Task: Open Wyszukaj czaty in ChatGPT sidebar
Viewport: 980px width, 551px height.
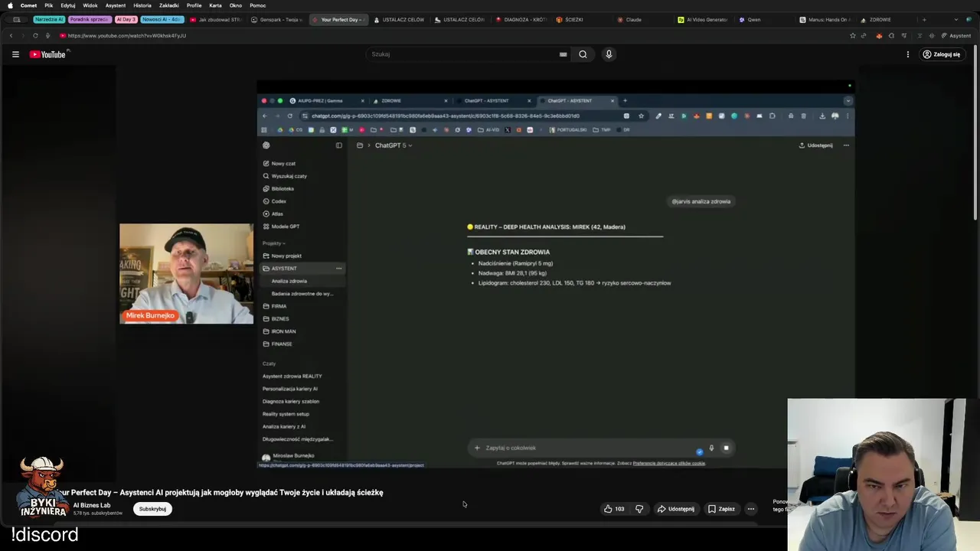Action: pyautogui.click(x=285, y=176)
